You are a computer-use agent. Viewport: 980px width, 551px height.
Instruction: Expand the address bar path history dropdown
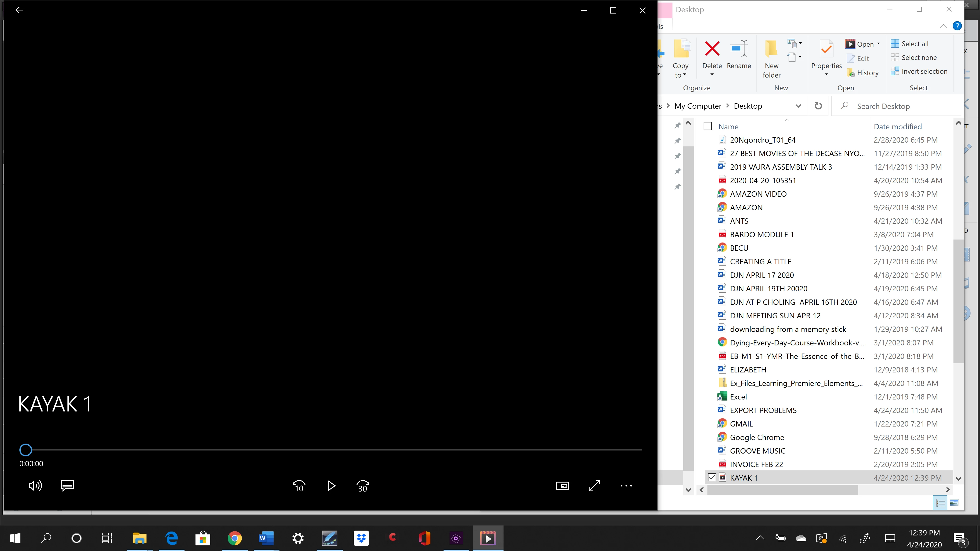point(798,106)
